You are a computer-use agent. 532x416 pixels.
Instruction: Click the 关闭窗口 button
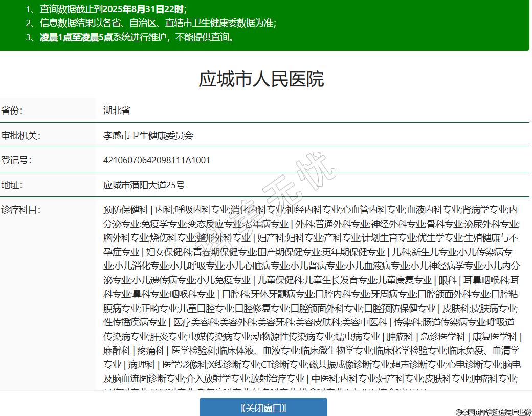click(263, 407)
